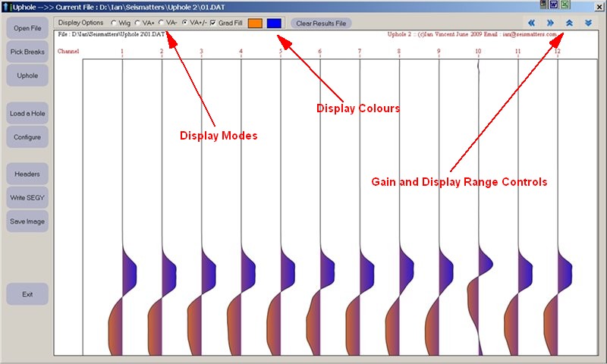Click the channel 2 trace label
Screen dimensions: 607x364
(162, 51)
